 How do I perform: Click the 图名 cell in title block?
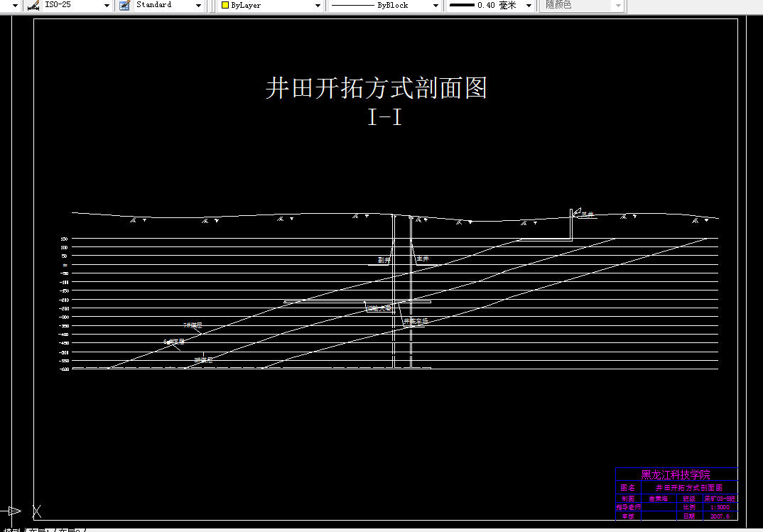(x=628, y=487)
